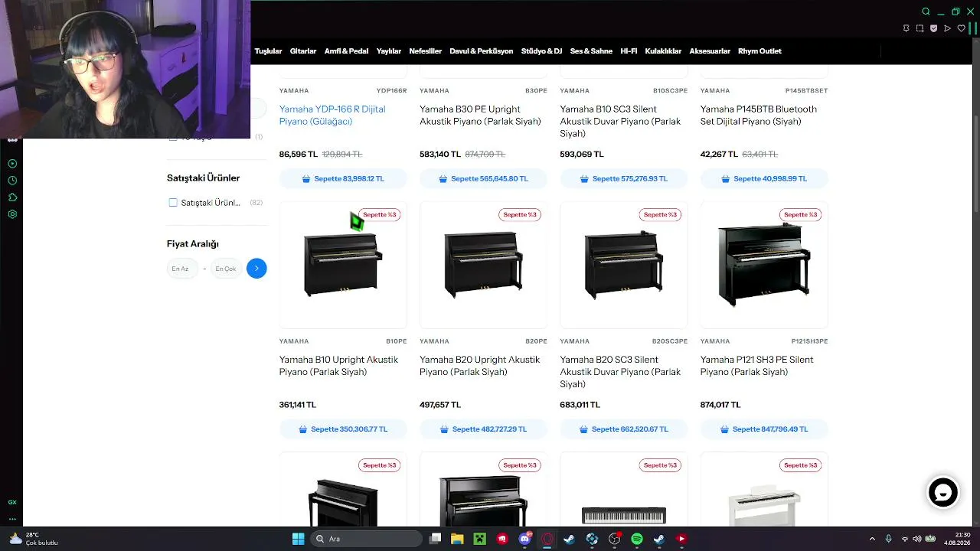Open the Kulaklıklar category menu

(663, 51)
